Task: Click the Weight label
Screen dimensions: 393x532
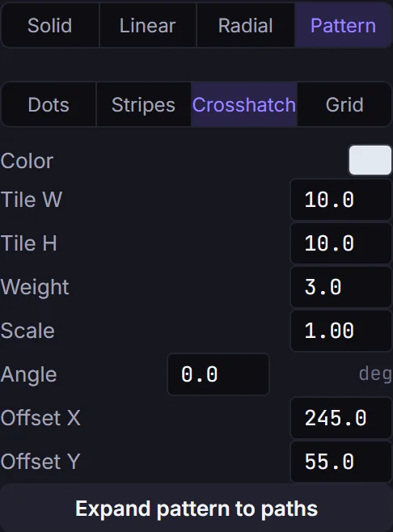Action: pyautogui.click(x=35, y=287)
